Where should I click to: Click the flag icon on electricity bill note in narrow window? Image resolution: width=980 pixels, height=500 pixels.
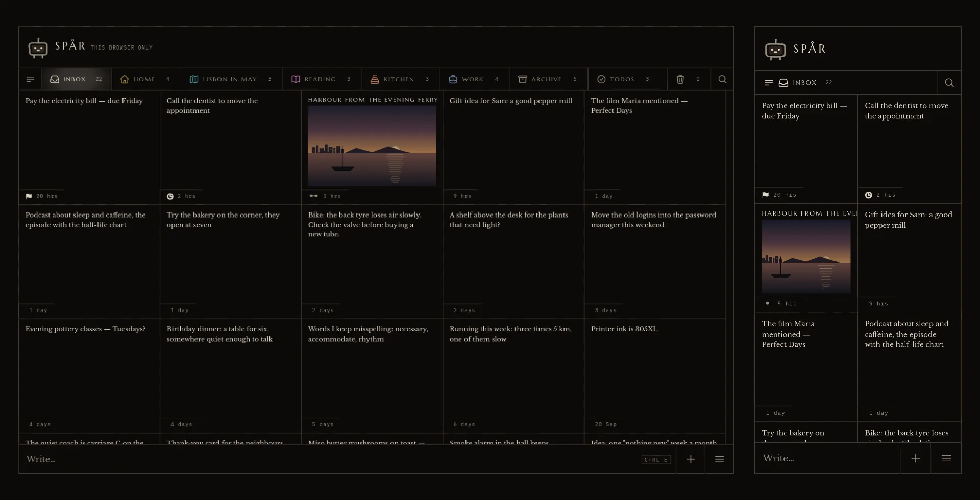(765, 195)
